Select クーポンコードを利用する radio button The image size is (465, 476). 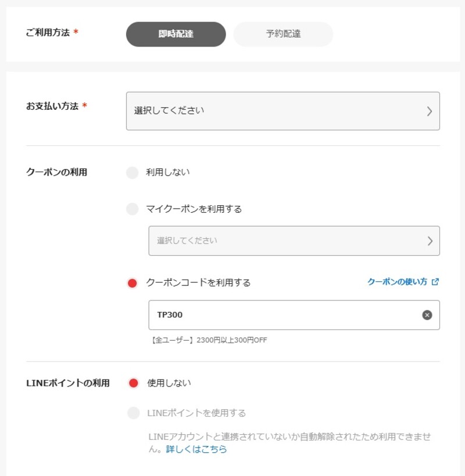(133, 283)
